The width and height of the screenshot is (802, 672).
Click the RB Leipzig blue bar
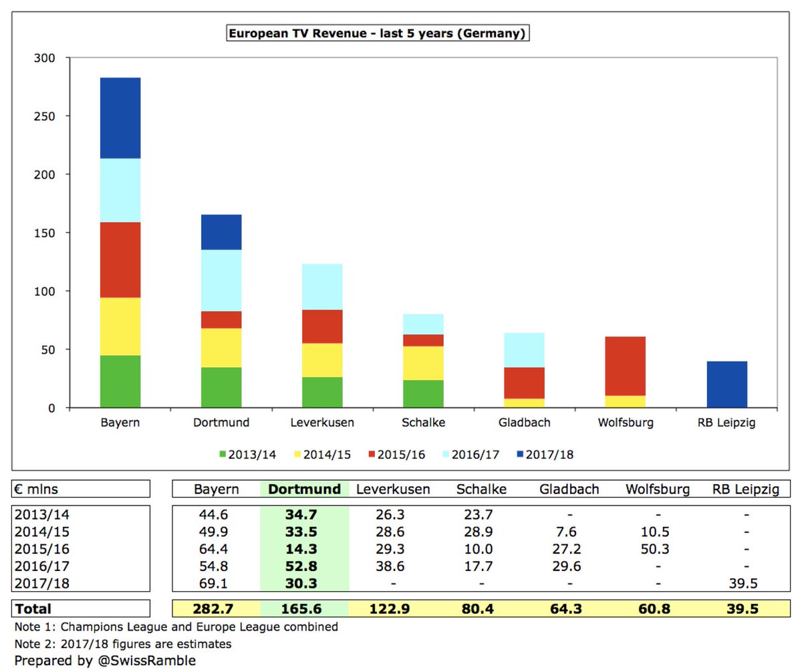pyautogui.click(x=726, y=384)
